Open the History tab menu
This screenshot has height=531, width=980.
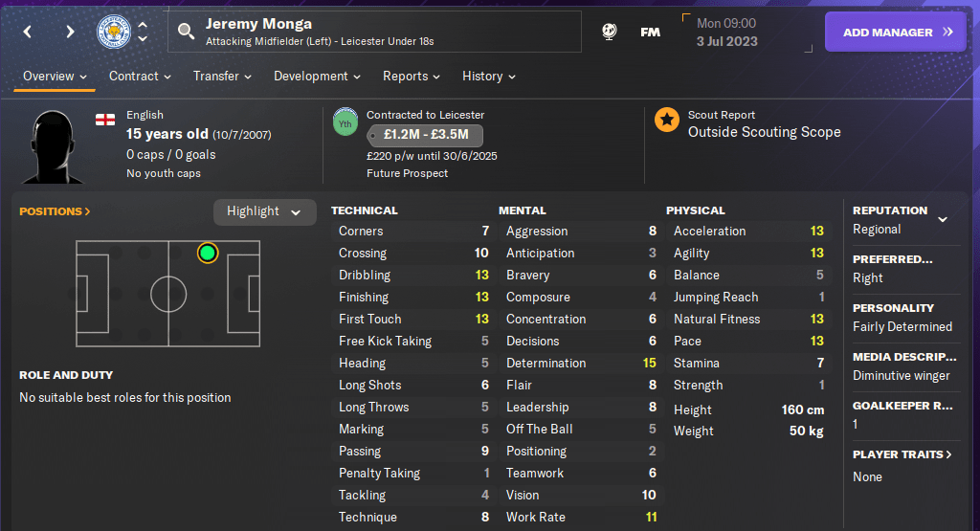[488, 77]
